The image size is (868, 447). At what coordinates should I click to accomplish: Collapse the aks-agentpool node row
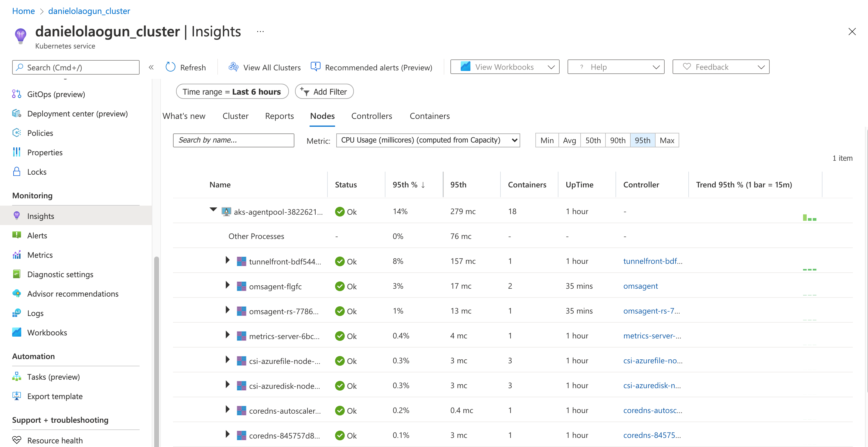pos(213,209)
